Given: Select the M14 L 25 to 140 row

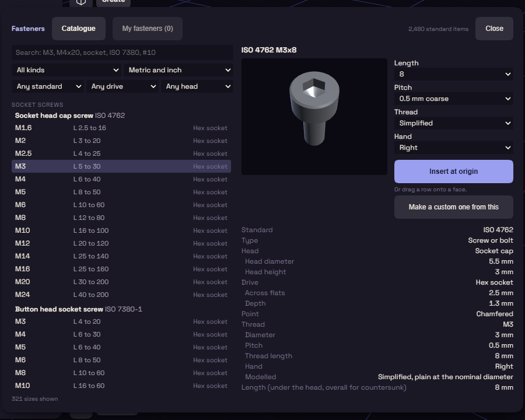Looking at the screenshot, I should (x=121, y=256).
